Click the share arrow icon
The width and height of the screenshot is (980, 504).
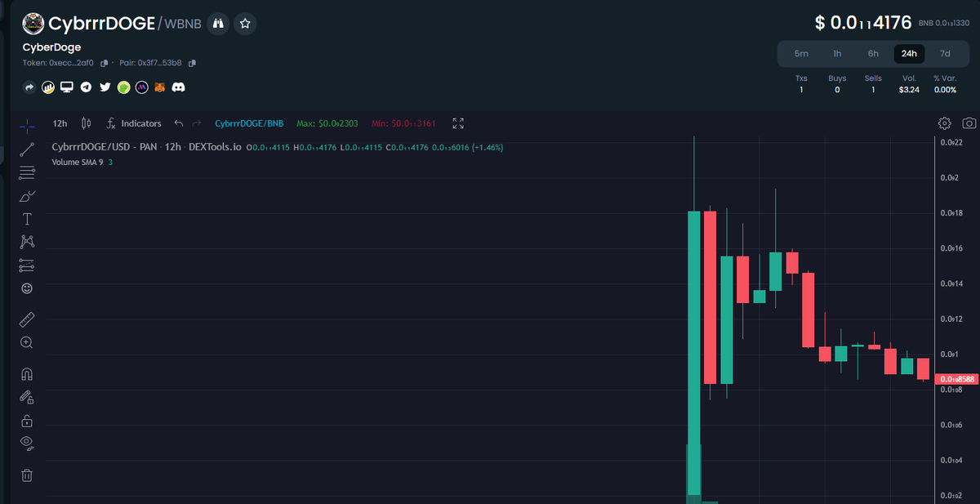point(29,87)
